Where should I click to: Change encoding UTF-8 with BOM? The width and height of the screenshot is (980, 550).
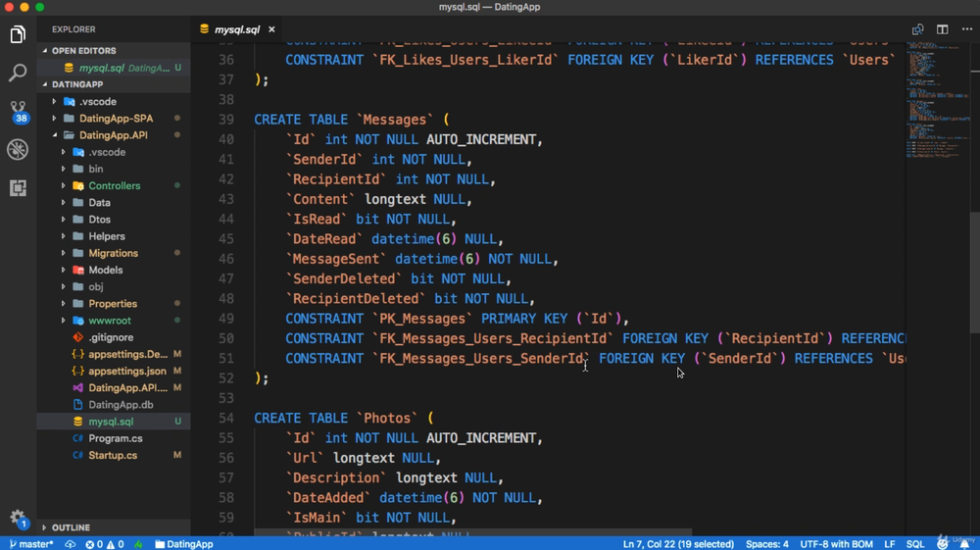[836, 544]
